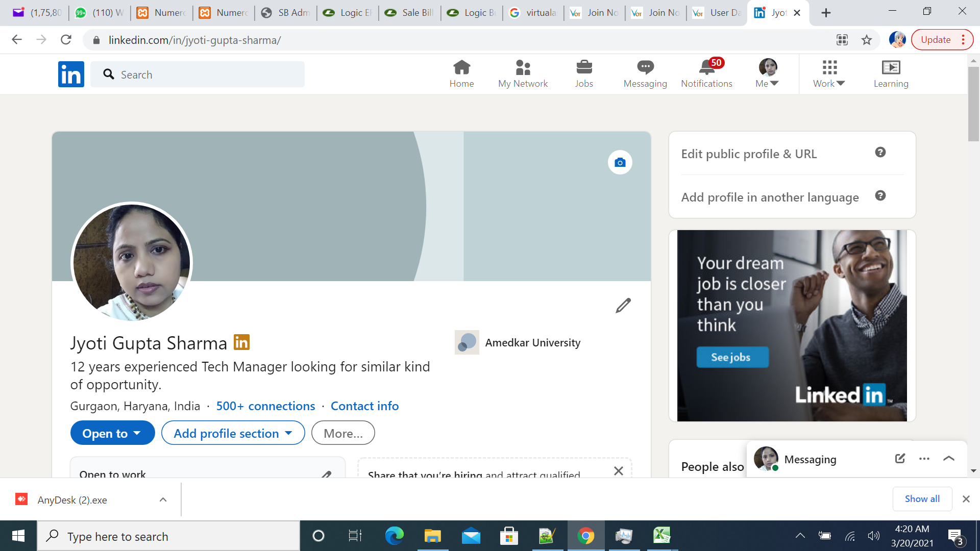The height and width of the screenshot is (551, 980).
Task: Open a new browser tab
Action: pos(826,13)
